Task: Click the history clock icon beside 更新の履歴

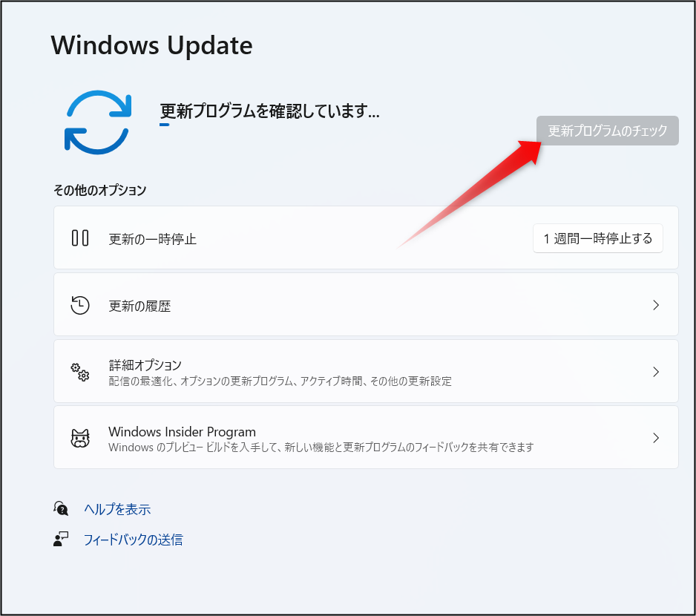Action: (x=80, y=305)
